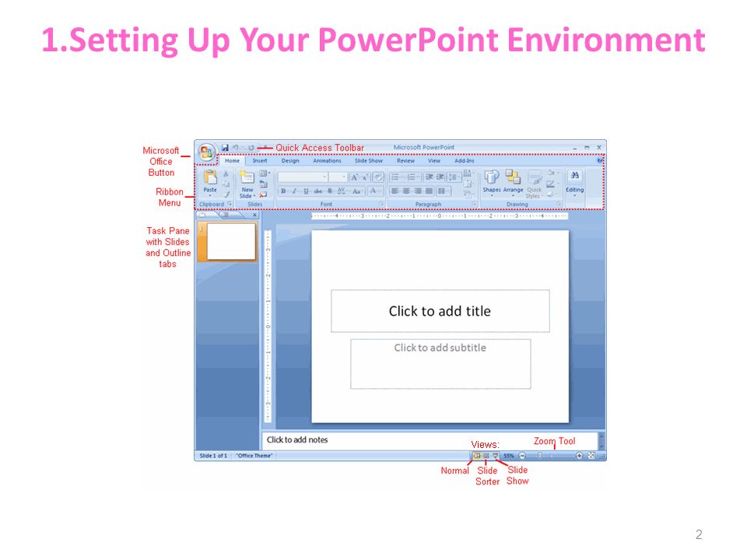Click the Increase Font Size icon
The image size is (747, 560).
(355, 177)
